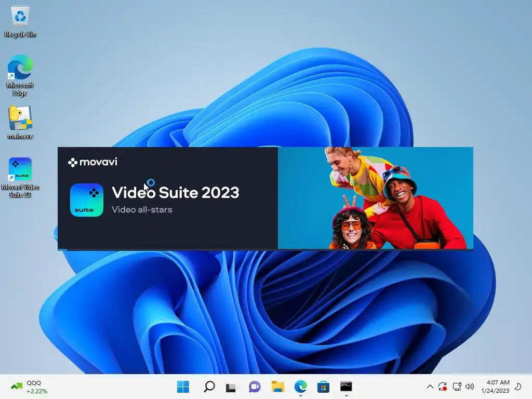Open taskbar Search

[209, 387]
